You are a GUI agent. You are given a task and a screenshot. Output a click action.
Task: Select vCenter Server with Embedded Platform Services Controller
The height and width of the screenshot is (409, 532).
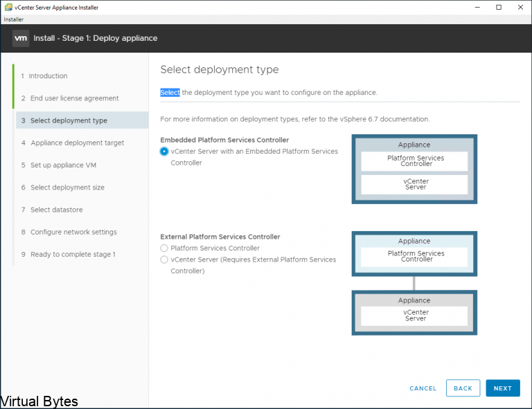click(164, 152)
